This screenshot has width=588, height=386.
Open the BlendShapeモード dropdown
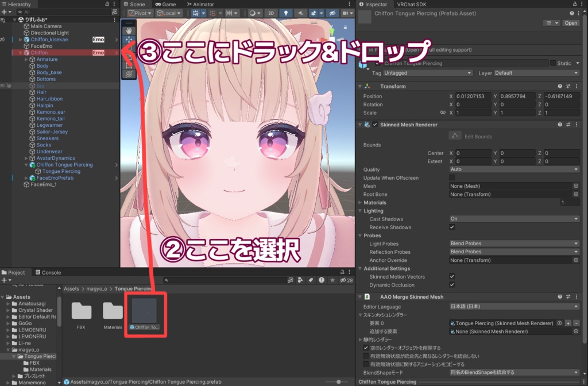514,372
